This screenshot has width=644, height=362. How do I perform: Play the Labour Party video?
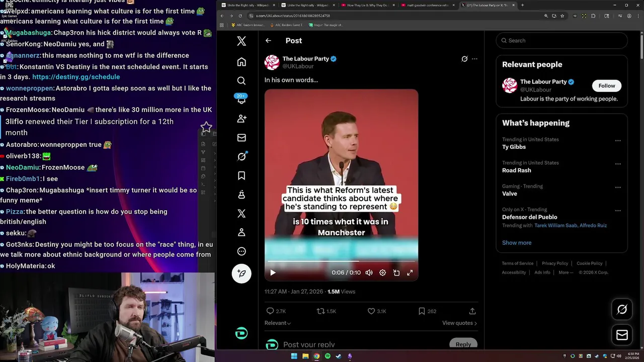(x=273, y=273)
